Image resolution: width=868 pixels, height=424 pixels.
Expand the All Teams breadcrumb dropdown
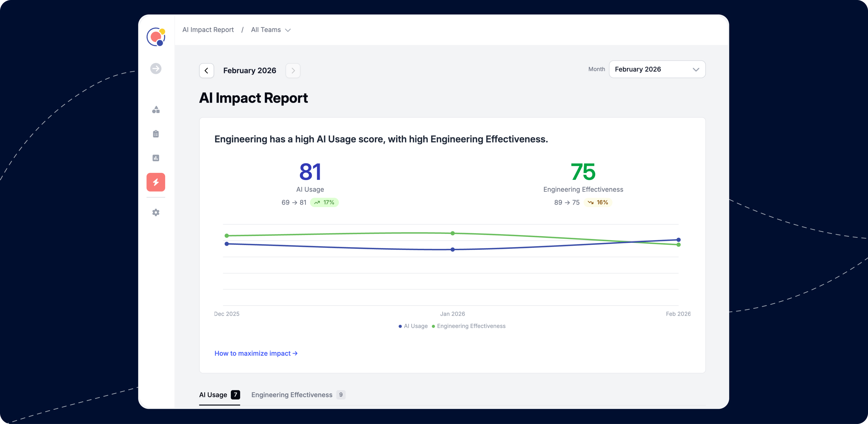point(271,30)
